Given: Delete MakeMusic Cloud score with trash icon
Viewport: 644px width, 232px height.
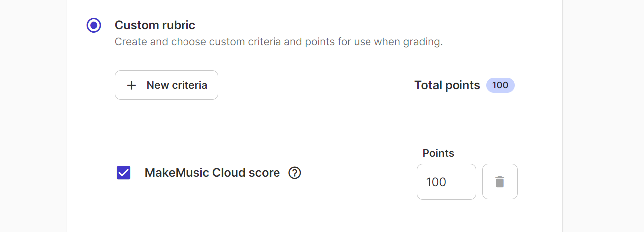Looking at the screenshot, I should point(500,182).
